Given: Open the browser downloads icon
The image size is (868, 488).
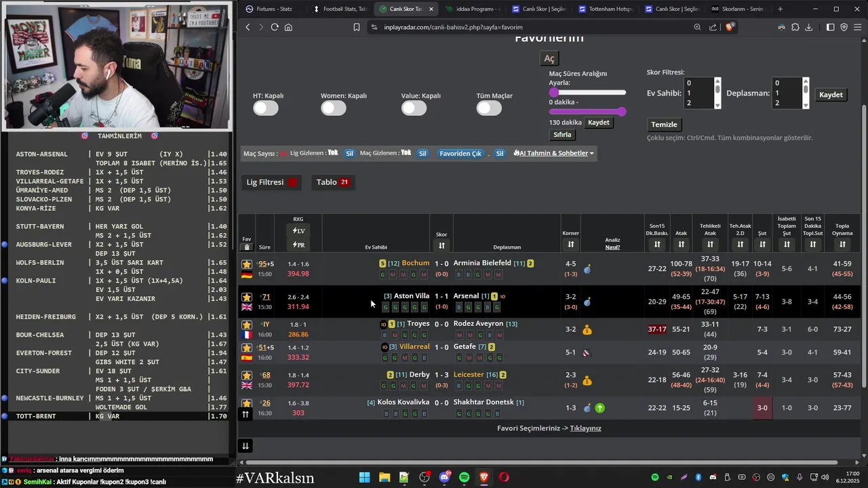Looking at the screenshot, I should [x=809, y=27].
